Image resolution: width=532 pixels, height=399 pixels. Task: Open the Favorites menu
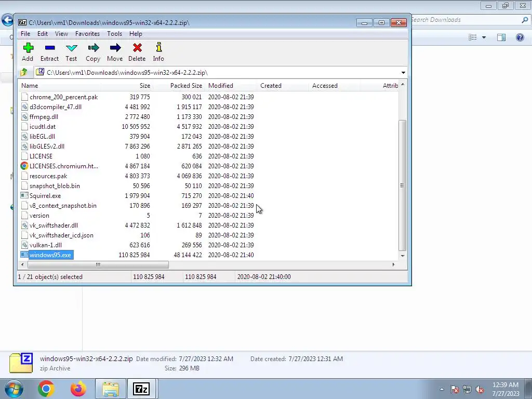click(x=87, y=34)
